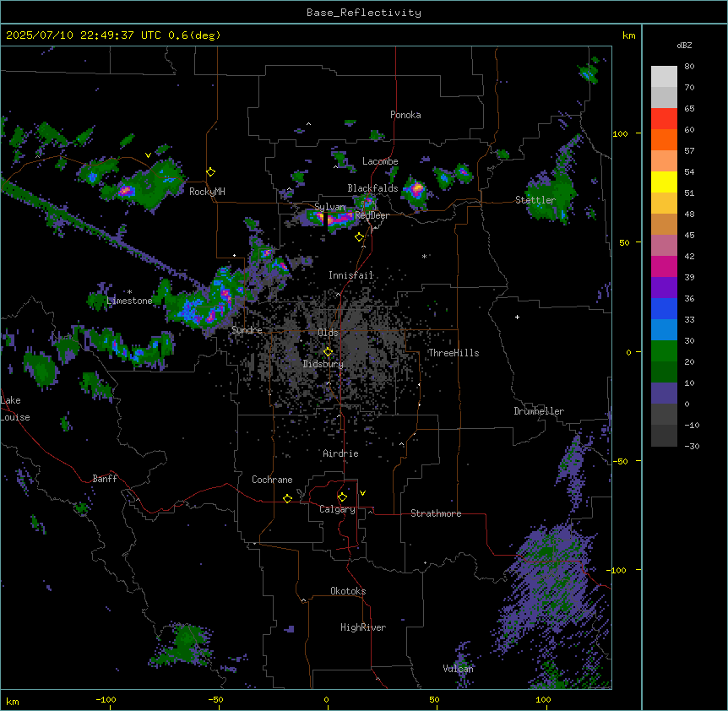Click the yellow diamond marker near RockyMH

click(211, 172)
